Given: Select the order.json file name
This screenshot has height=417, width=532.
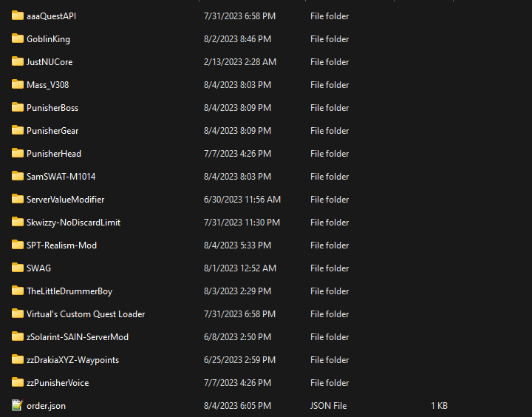Looking at the screenshot, I should (x=46, y=406).
